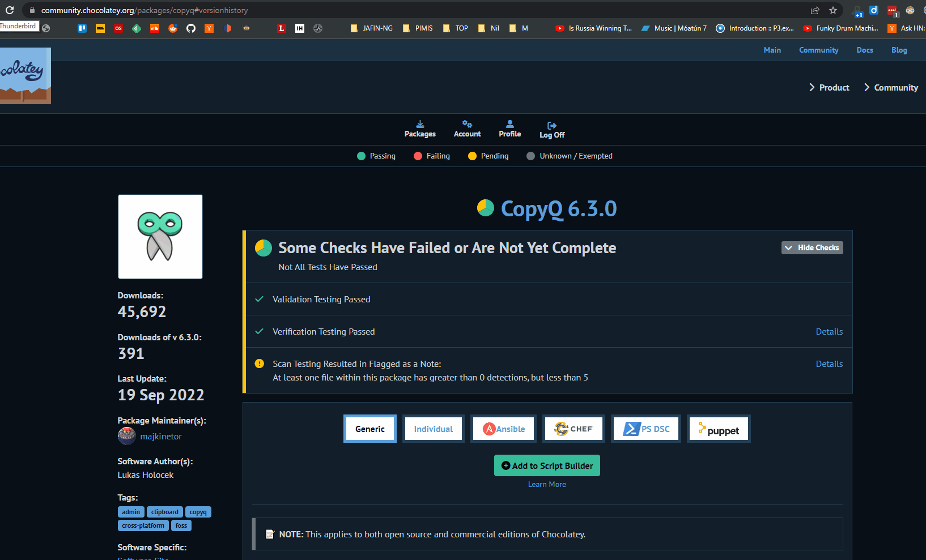
Task: Open the Docs menu item
Action: pos(864,50)
